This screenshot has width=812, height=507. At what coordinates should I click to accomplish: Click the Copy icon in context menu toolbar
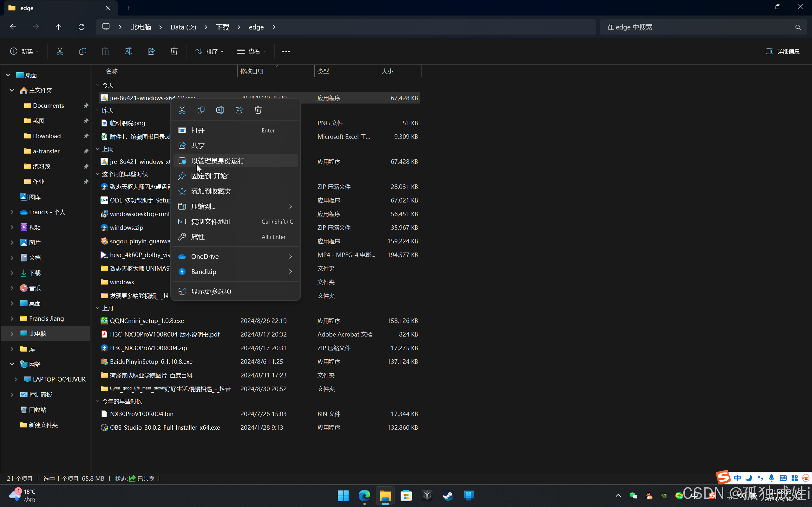click(200, 110)
